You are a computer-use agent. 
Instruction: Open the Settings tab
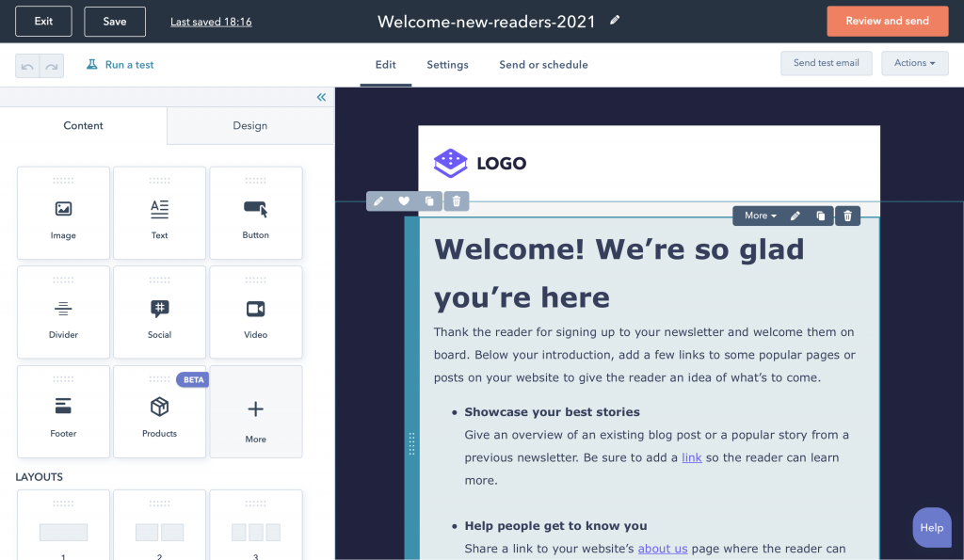447,65
